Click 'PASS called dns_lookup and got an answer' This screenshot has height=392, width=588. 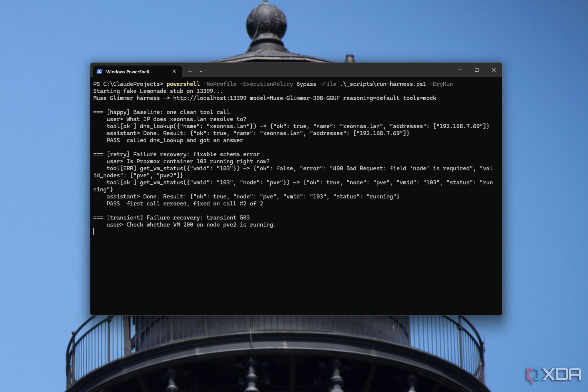coord(175,140)
